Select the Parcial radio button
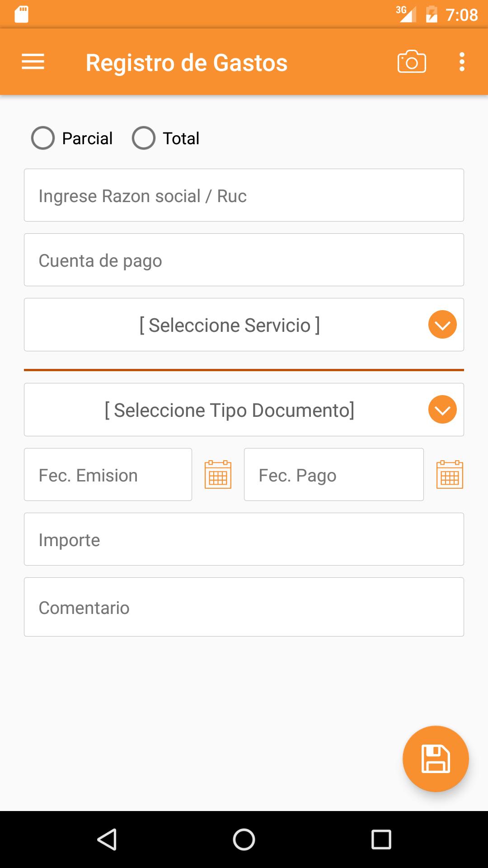The width and height of the screenshot is (488, 868). tap(43, 138)
